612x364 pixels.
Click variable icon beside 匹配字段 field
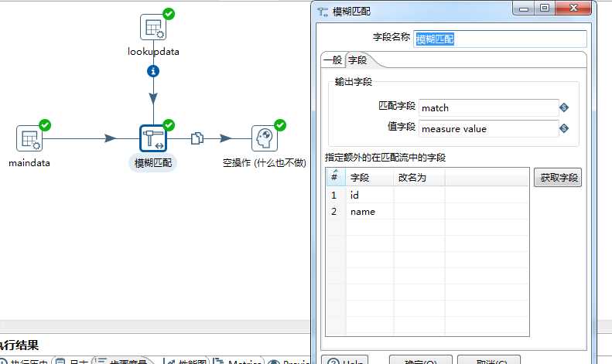[564, 107]
